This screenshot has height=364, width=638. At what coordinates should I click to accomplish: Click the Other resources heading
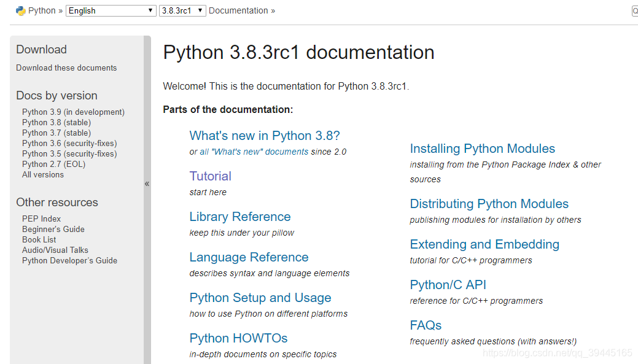click(x=57, y=203)
